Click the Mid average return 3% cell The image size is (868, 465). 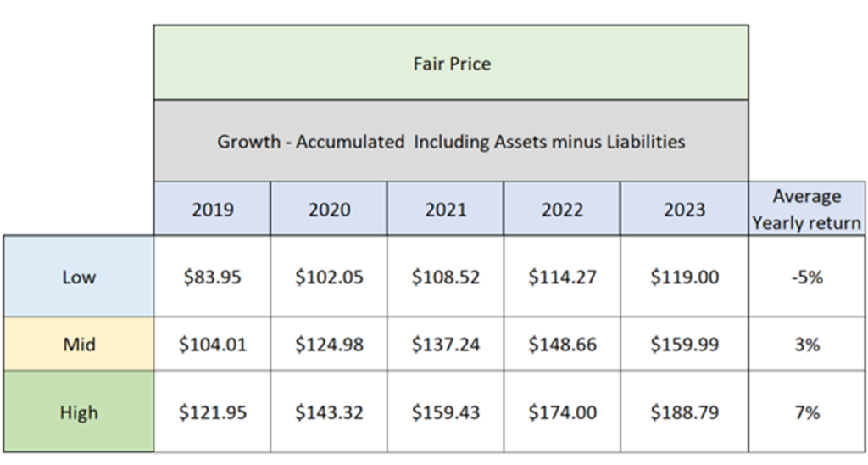[x=807, y=345]
